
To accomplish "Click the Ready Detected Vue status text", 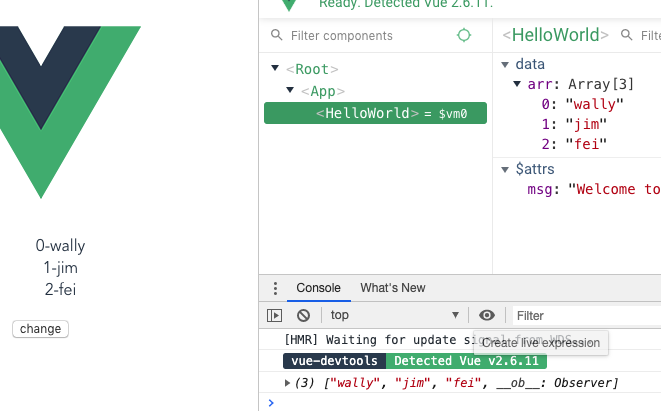I will coord(406,4).
